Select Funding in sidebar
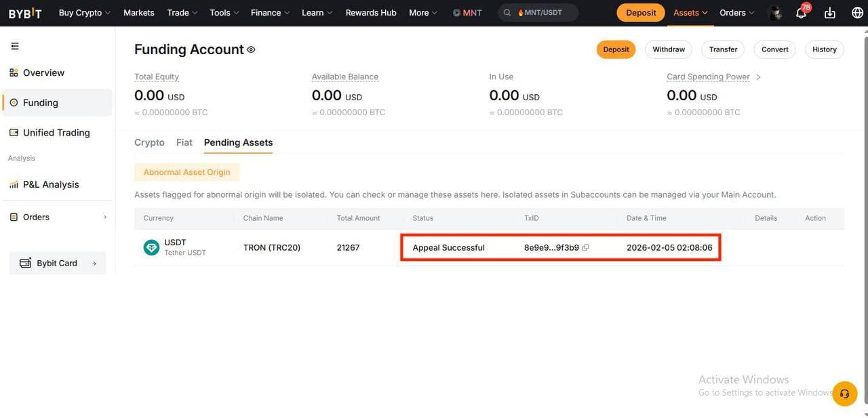This screenshot has width=868, height=418. 57,103
